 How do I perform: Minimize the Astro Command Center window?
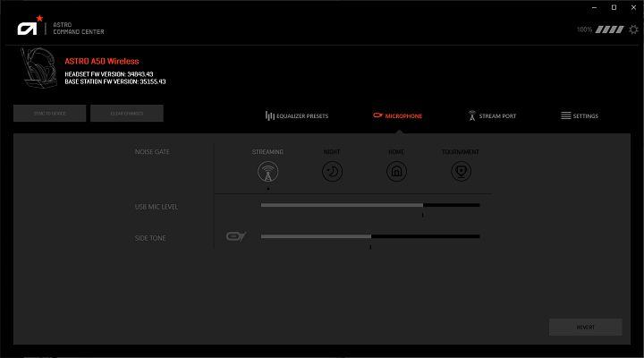click(594, 7)
